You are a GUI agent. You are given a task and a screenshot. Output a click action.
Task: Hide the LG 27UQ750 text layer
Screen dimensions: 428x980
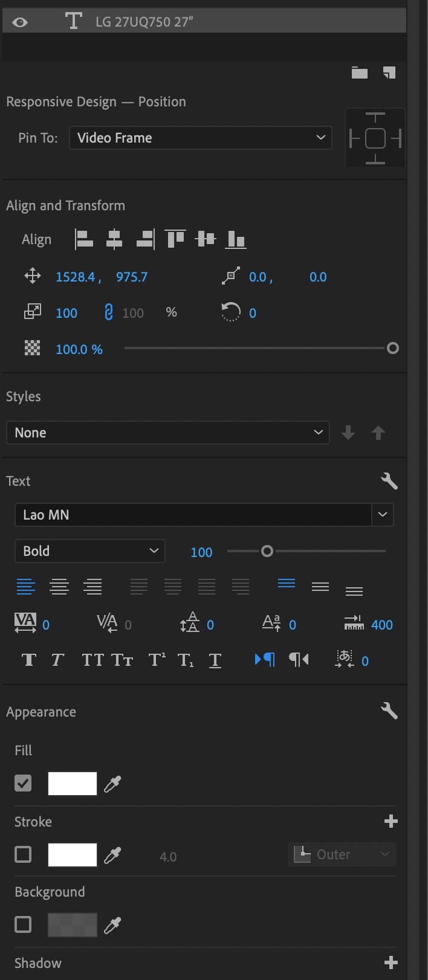click(20, 22)
